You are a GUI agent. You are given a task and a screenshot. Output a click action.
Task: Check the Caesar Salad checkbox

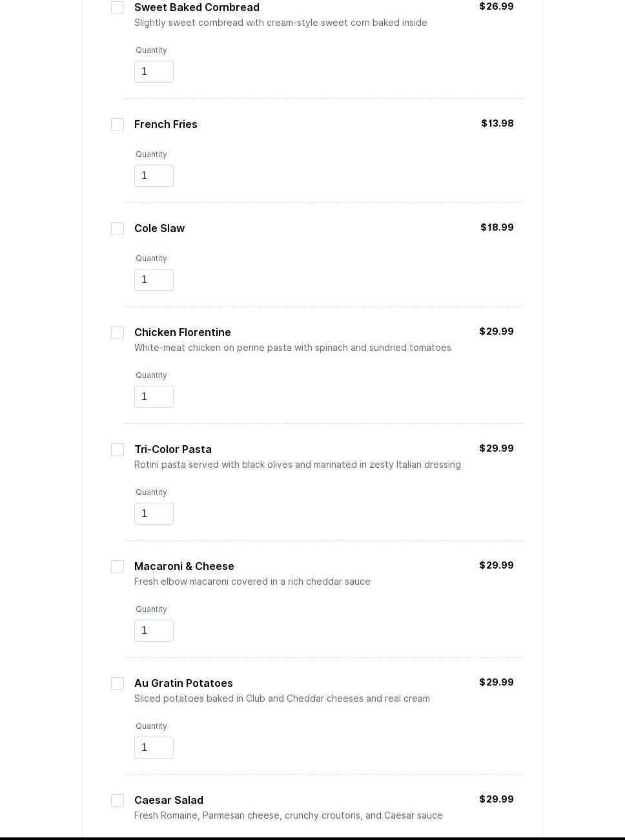[x=118, y=801]
